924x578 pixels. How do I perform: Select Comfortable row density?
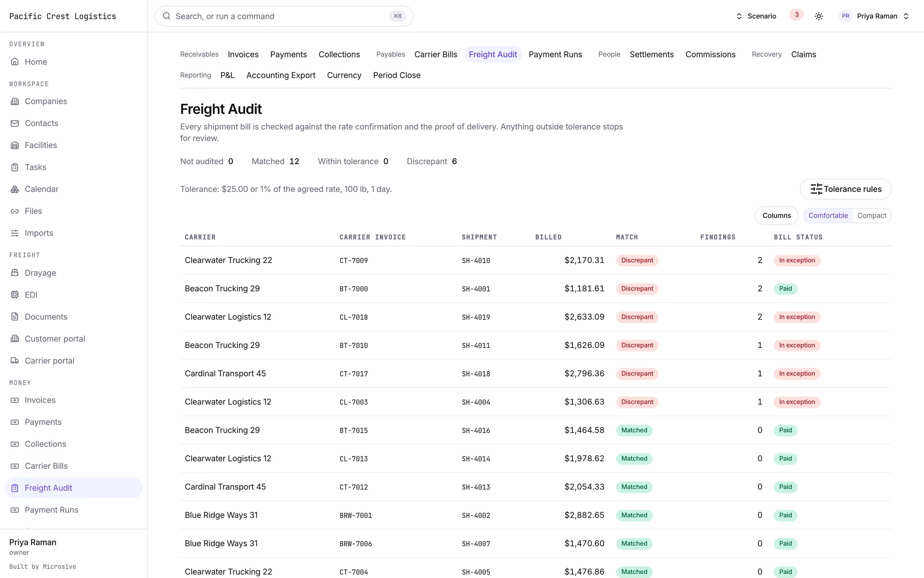(828, 216)
